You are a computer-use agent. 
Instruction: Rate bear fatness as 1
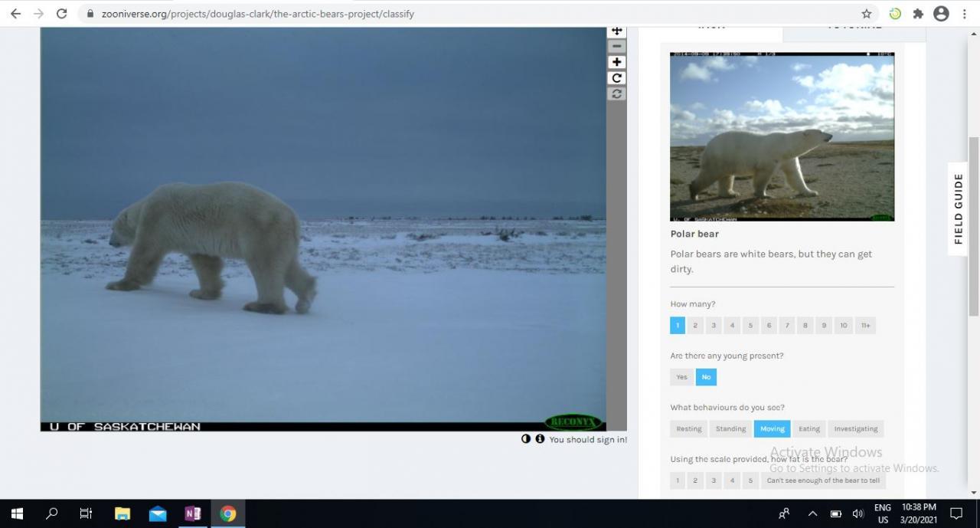[678, 480]
